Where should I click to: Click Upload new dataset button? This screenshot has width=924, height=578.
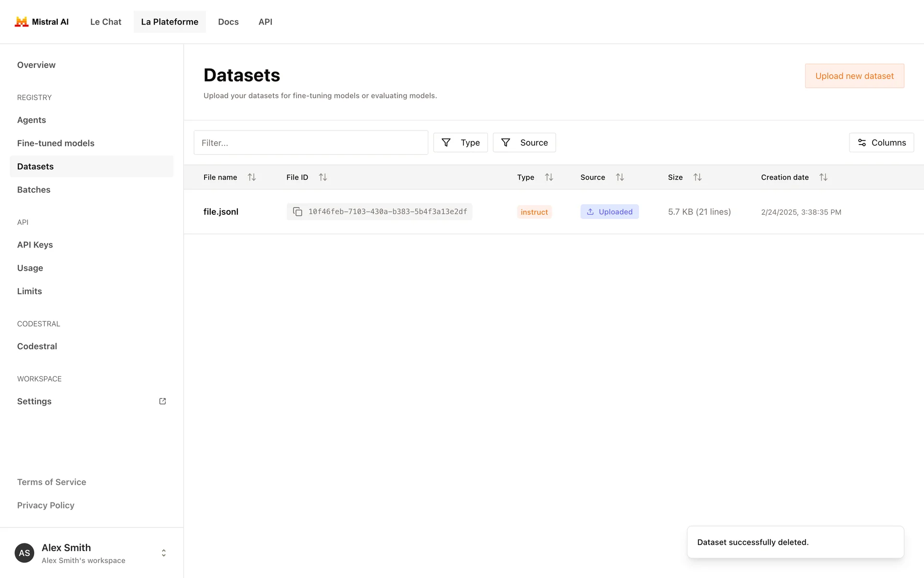point(854,76)
